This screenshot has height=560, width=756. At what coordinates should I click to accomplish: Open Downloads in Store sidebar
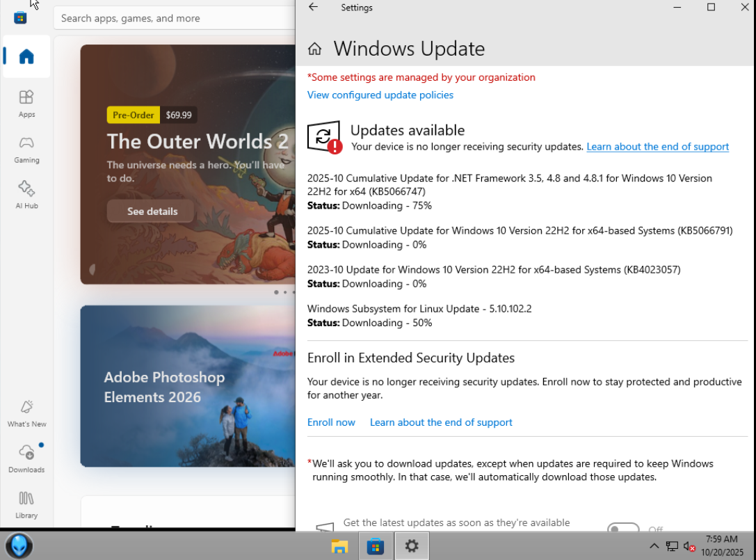click(26, 459)
